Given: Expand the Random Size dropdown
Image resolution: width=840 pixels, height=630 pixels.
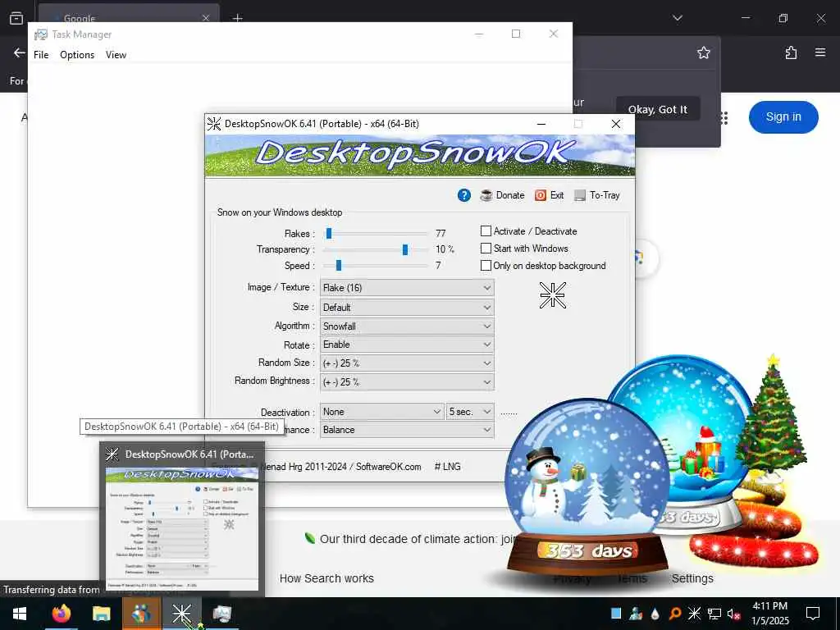Looking at the screenshot, I should 407,363.
